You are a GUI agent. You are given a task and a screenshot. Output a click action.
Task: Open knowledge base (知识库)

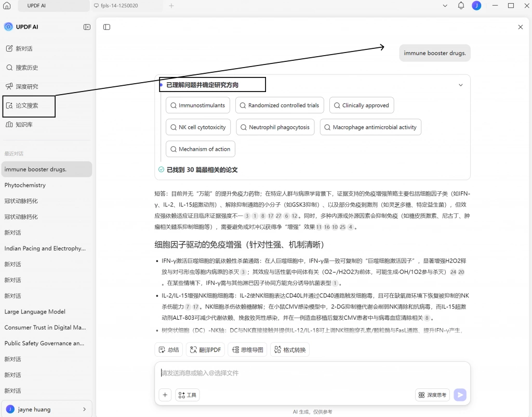coord(46,125)
